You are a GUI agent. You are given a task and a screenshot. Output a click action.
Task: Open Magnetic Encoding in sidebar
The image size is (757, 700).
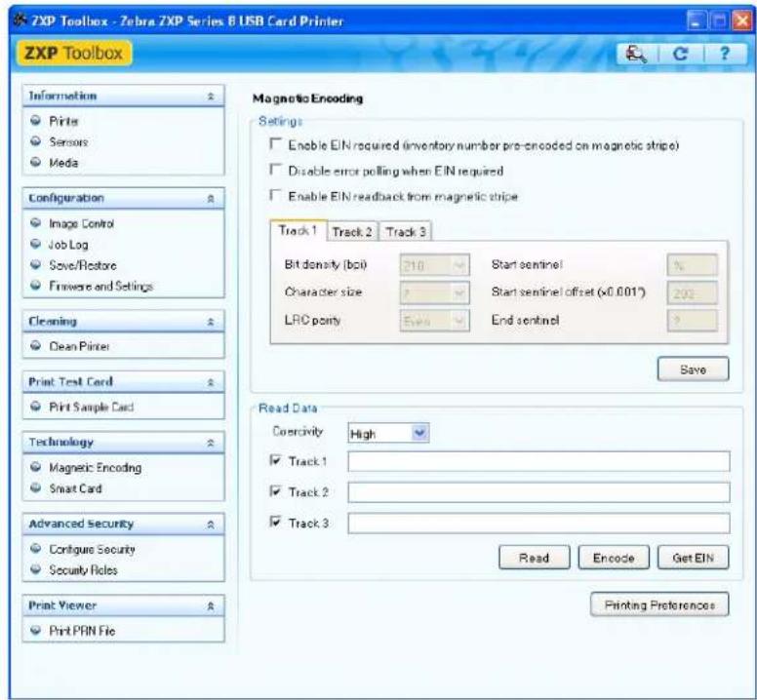coord(95,467)
